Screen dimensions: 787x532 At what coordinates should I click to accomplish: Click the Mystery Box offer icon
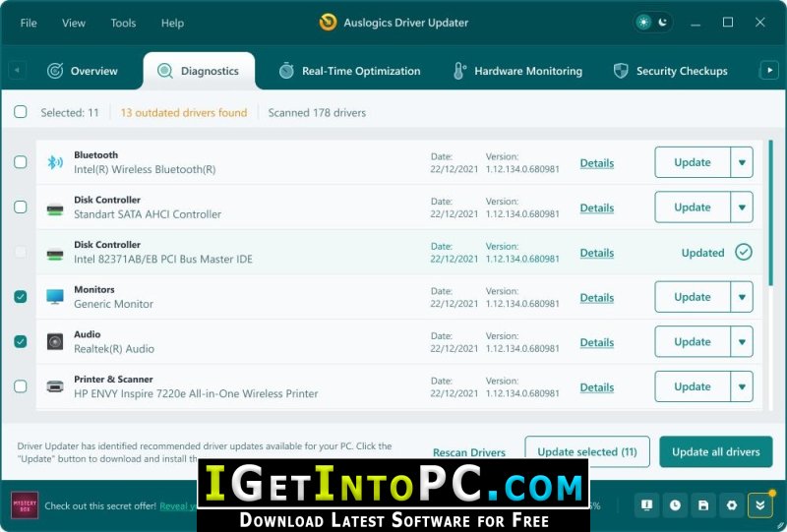point(25,505)
